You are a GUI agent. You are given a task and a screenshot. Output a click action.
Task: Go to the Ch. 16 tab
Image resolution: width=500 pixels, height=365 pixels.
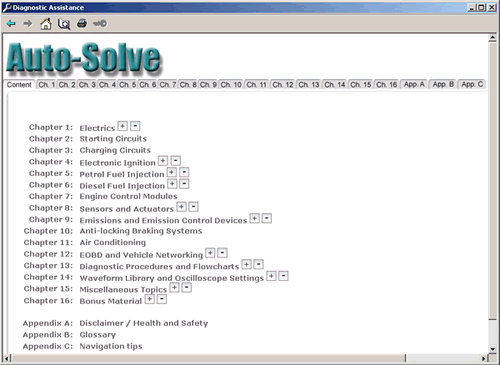[x=387, y=85]
